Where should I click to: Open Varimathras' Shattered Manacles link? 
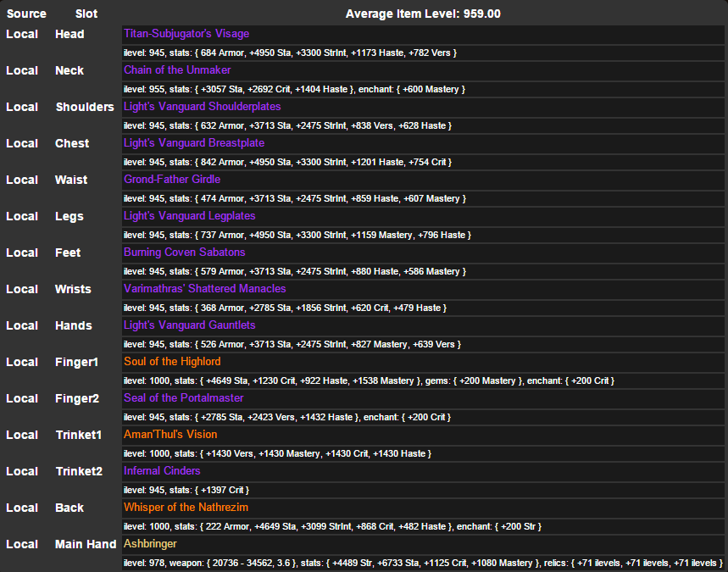(x=205, y=289)
